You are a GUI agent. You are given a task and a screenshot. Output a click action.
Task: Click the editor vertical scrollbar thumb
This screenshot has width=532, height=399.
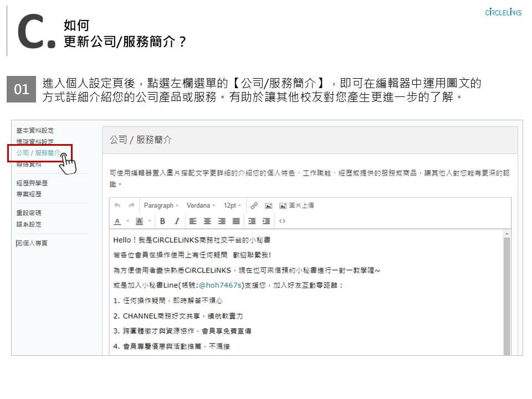(x=507, y=295)
